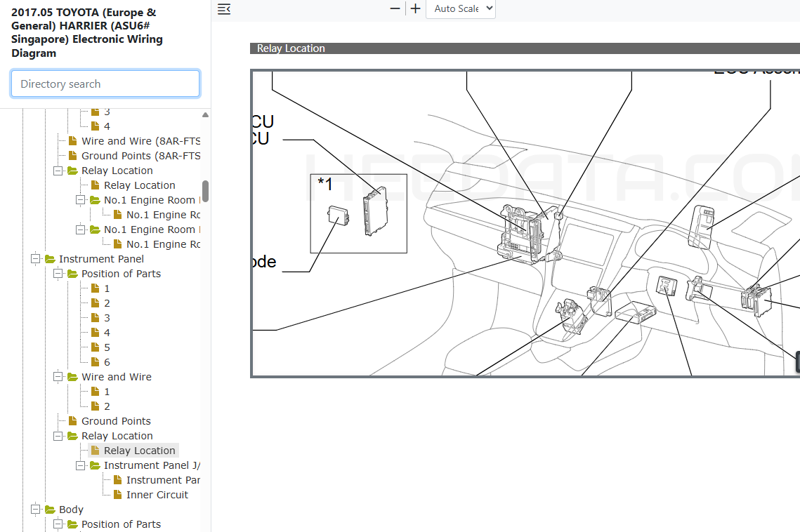Zoom out with the minus icon

tap(395, 8)
